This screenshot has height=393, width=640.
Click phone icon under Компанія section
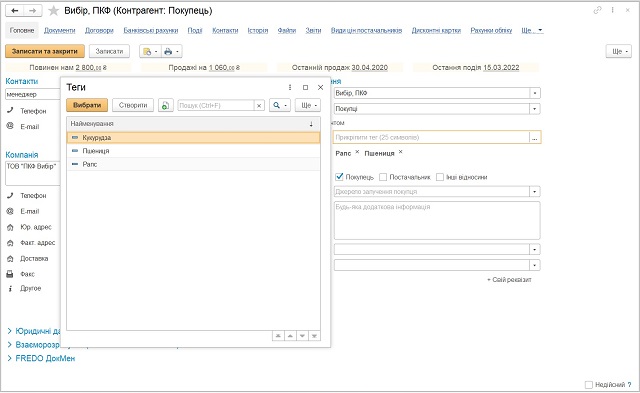point(10,195)
